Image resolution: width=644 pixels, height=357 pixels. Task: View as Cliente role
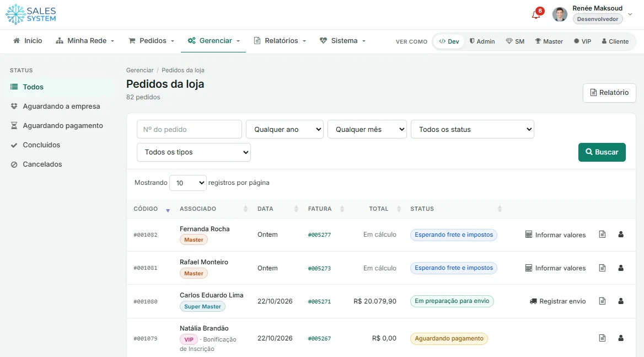615,41
